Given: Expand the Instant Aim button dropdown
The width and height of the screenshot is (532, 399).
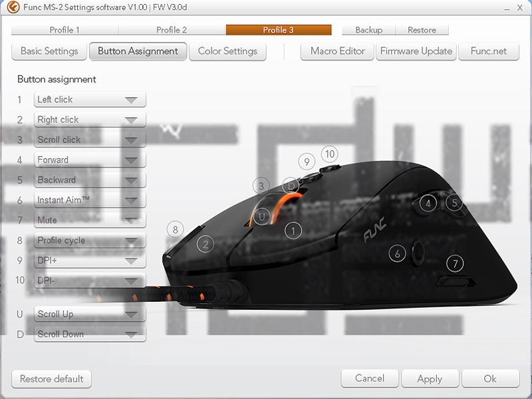Looking at the screenshot, I should coord(90,200).
